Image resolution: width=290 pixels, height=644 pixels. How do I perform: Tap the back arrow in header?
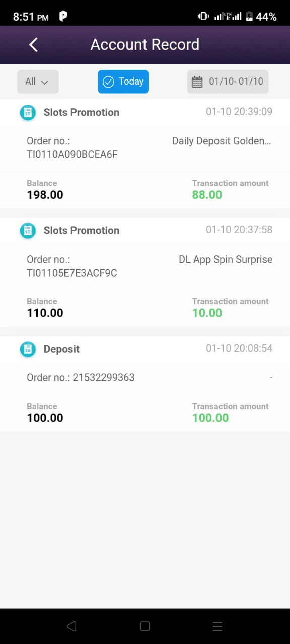coord(33,45)
